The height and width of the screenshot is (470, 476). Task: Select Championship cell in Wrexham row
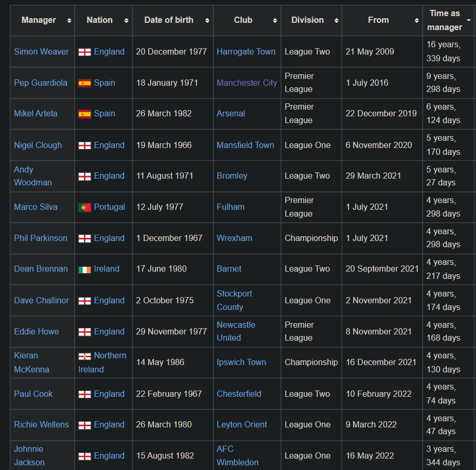(x=311, y=238)
